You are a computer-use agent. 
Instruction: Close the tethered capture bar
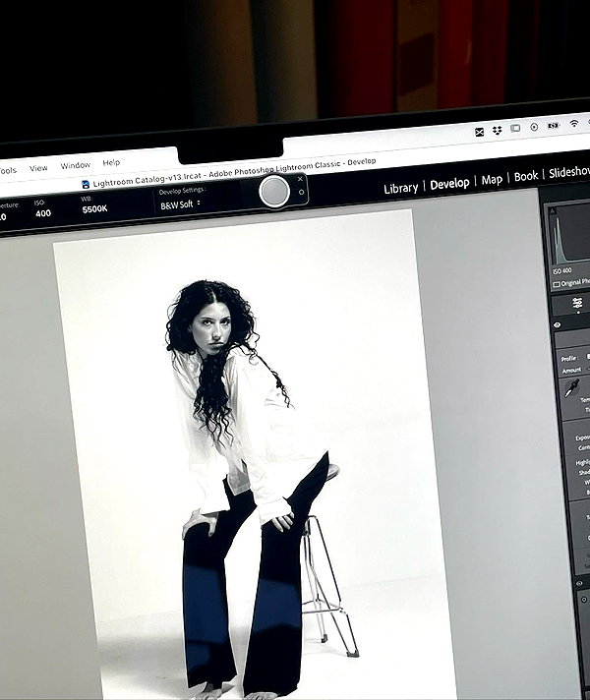pos(300,179)
